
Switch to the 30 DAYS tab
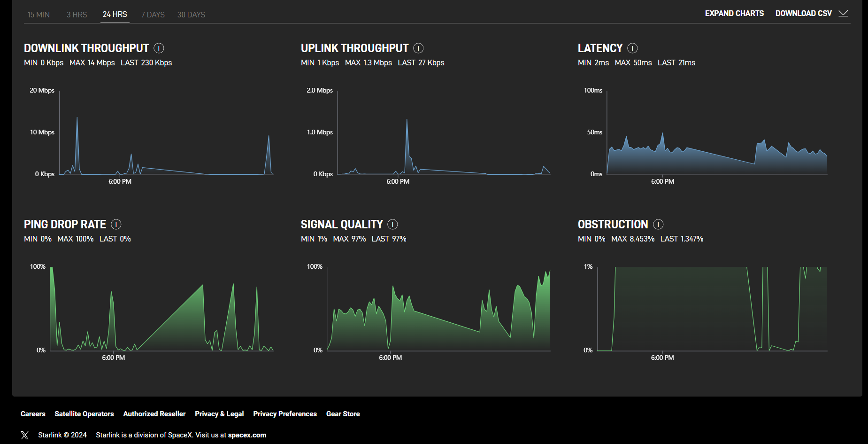point(191,15)
